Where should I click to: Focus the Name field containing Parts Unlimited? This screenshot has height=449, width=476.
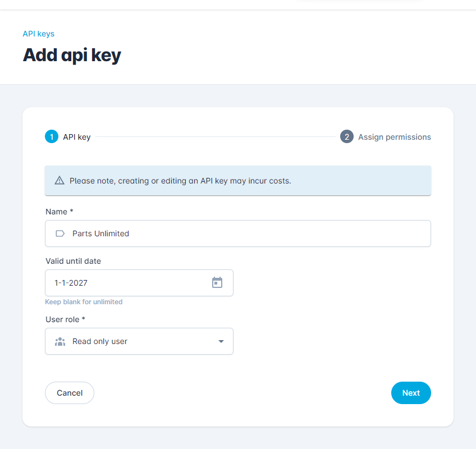click(237, 233)
